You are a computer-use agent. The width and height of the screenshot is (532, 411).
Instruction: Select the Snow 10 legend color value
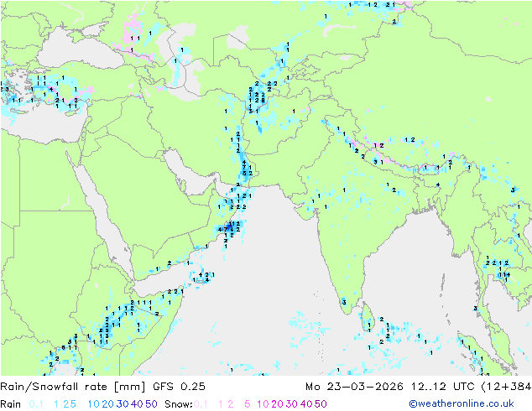coord(263,404)
